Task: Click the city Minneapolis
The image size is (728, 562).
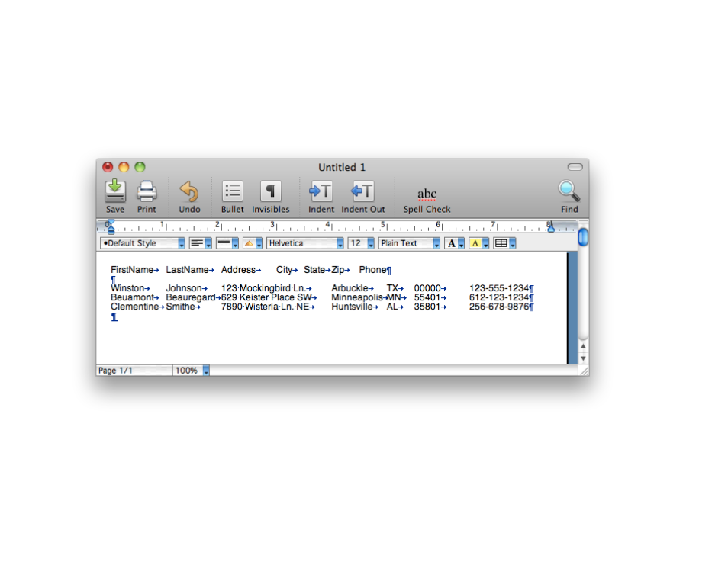Action: coord(356,297)
